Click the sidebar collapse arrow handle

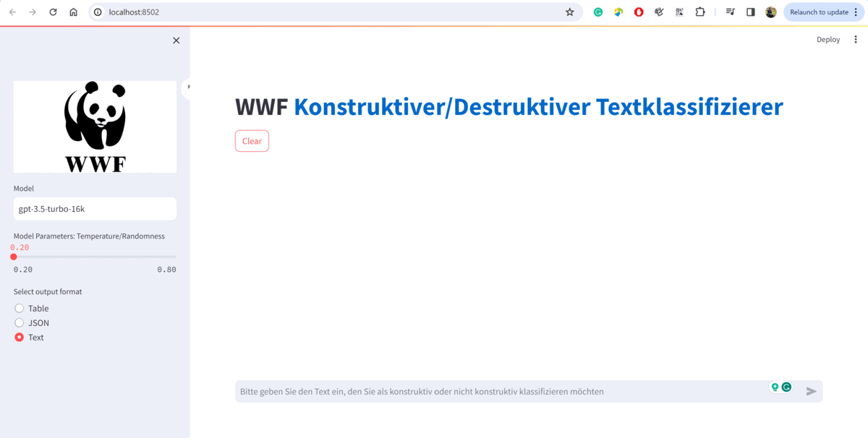[188, 87]
